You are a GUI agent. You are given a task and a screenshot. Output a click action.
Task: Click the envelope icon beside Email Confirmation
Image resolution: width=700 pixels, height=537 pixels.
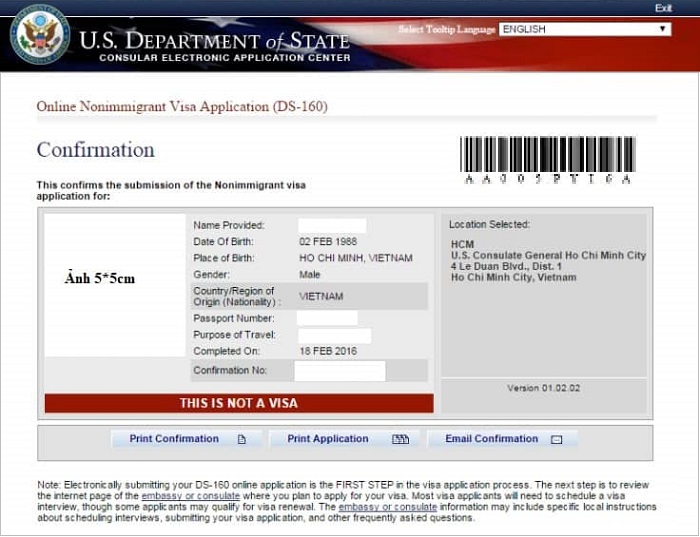tap(556, 440)
